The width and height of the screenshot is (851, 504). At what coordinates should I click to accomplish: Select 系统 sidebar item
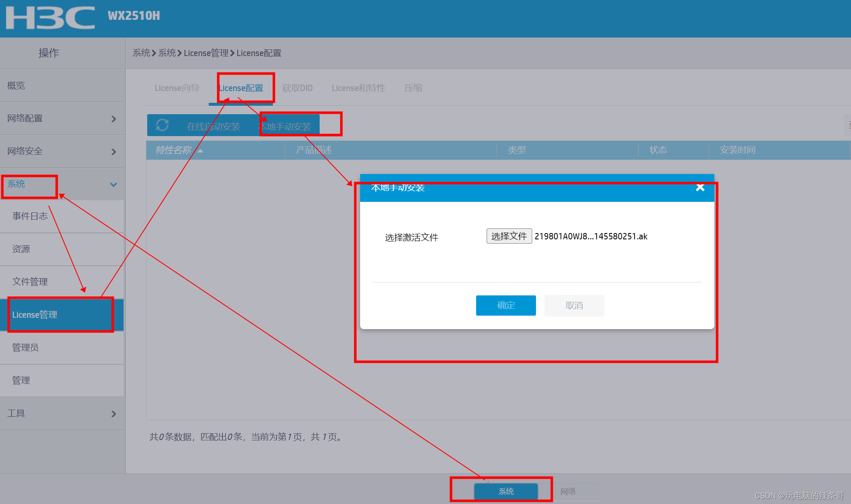62,184
